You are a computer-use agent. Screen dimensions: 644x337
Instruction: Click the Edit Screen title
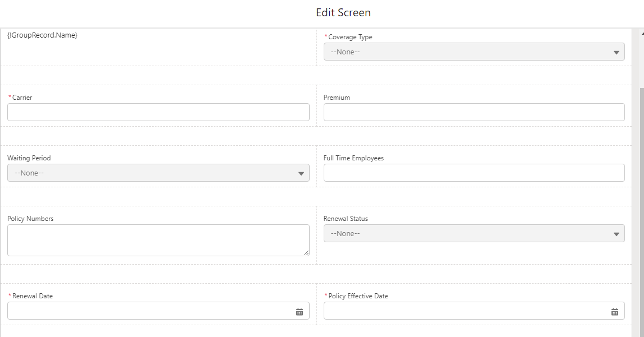[343, 12]
